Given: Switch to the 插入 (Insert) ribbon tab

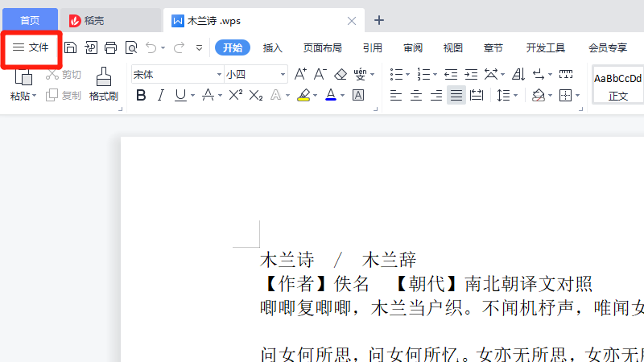Looking at the screenshot, I should tap(273, 48).
